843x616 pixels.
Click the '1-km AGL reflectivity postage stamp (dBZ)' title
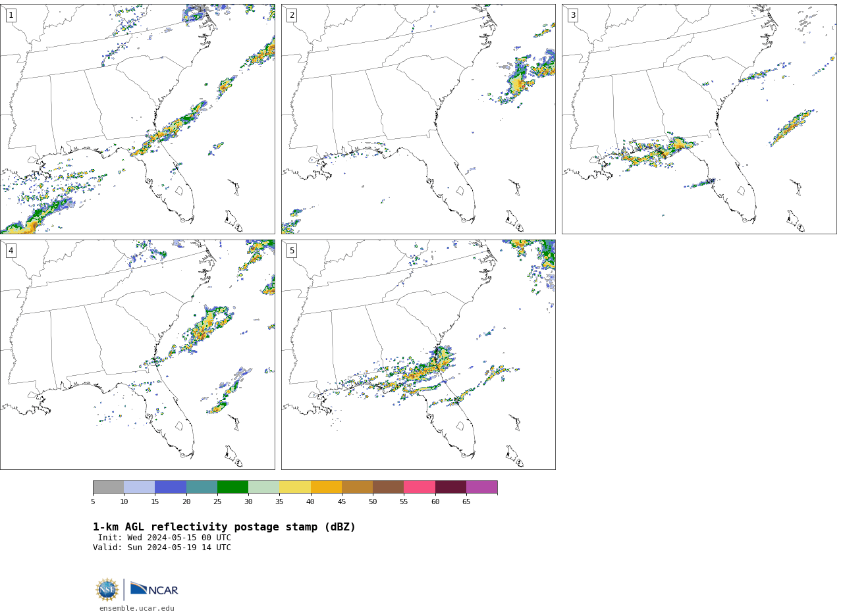pos(224,527)
